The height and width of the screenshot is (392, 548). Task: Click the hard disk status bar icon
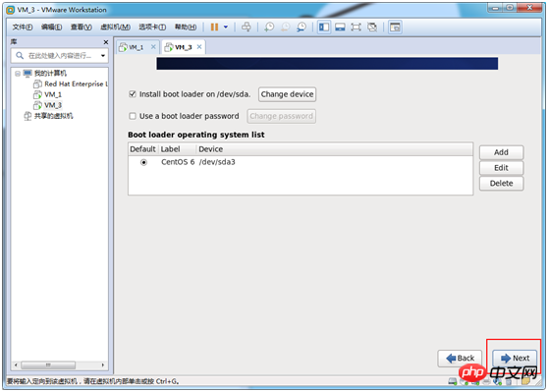(453, 381)
